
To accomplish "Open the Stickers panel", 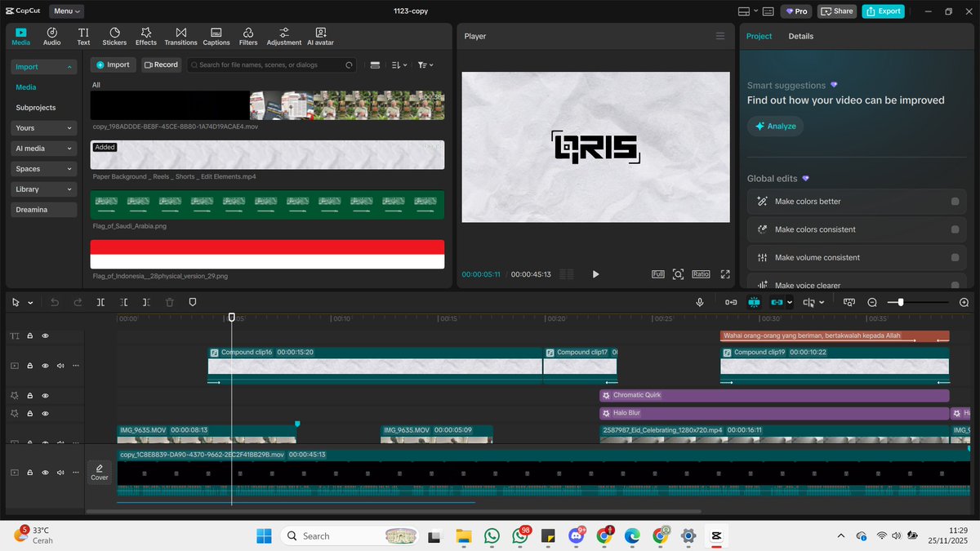I will point(114,36).
